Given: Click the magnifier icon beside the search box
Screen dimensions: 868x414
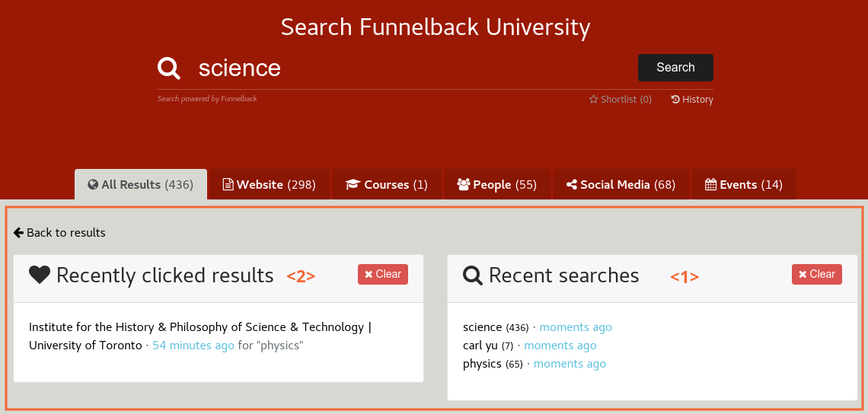Looking at the screenshot, I should click(169, 68).
